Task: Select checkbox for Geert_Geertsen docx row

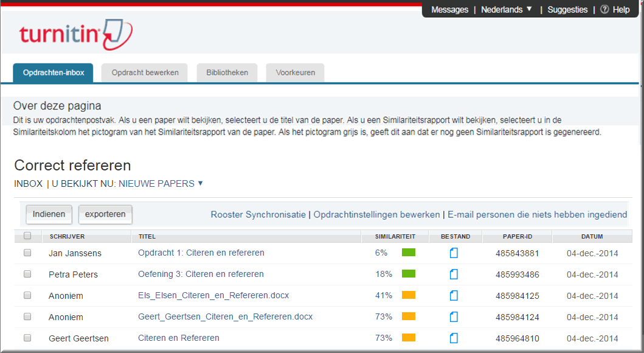Action: click(27, 317)
